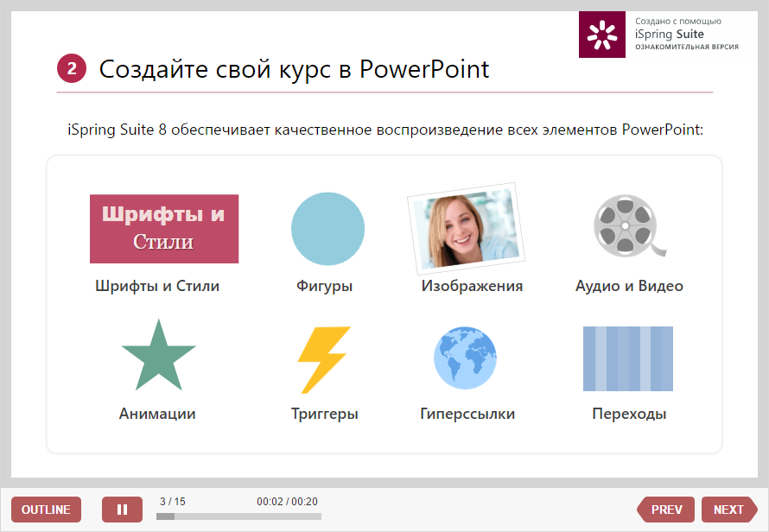Go to the previous slide with PREV
The width and height of the screenshot is (769, 532).
coord(666,510)
